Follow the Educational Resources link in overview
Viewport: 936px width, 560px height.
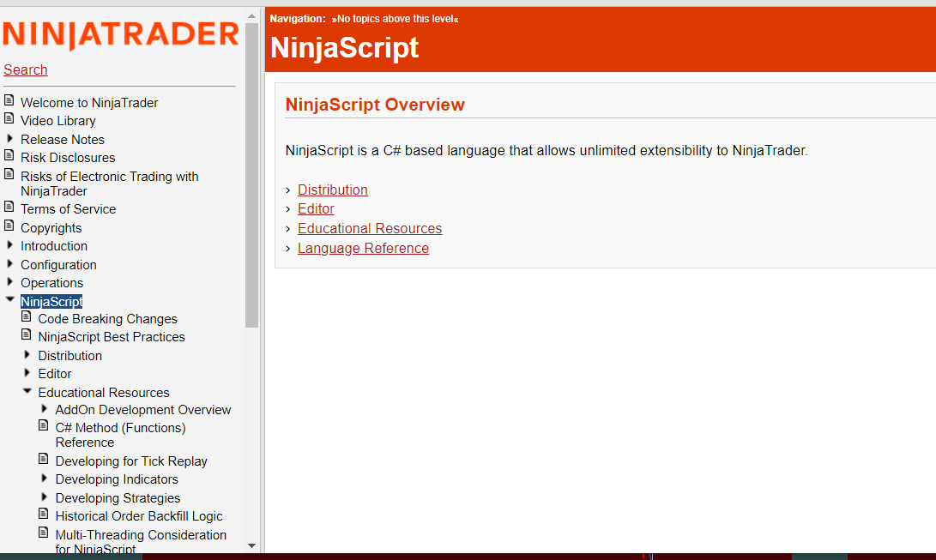click(370, 228)
